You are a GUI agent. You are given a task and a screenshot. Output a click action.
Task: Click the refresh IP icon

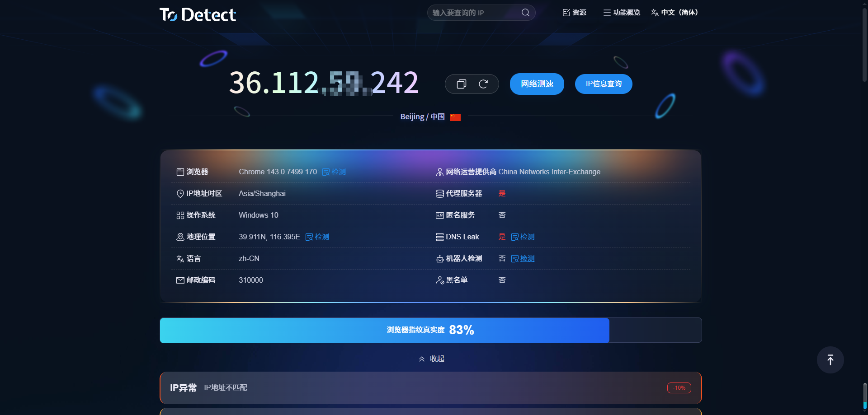[x=483, y=84]
